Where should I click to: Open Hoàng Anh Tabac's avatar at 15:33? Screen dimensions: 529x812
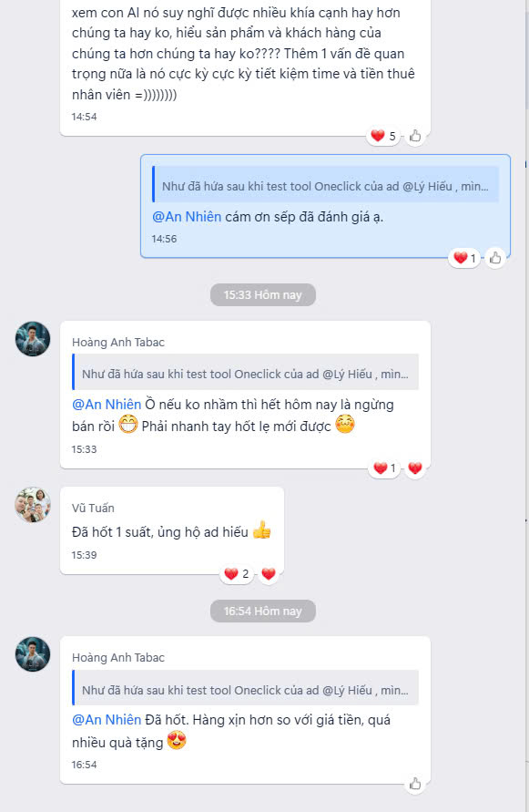[33, 339]
